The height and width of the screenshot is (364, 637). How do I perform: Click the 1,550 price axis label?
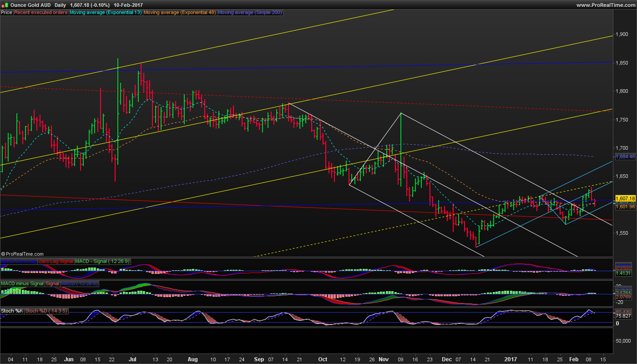coord(623,233)
